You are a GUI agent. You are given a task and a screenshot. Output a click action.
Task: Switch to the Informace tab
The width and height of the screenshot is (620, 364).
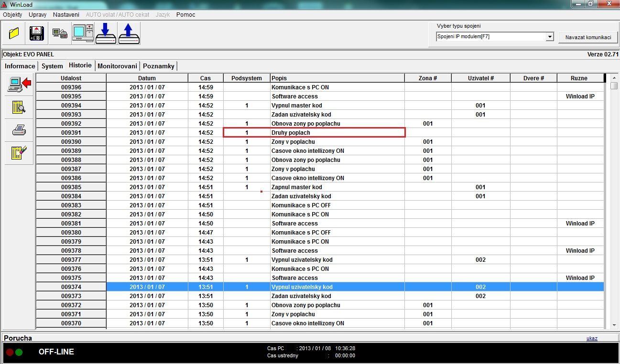click(20, 66)
